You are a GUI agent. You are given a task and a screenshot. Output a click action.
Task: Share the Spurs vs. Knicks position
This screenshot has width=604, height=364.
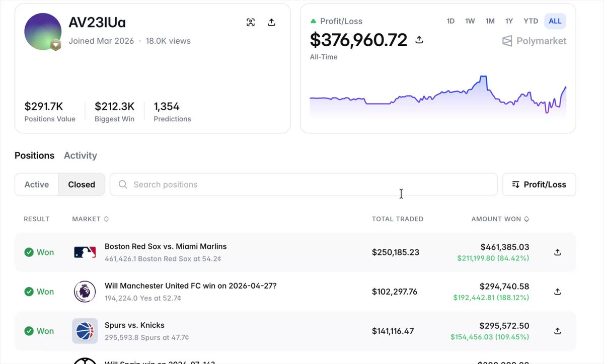tap(557, 331)
